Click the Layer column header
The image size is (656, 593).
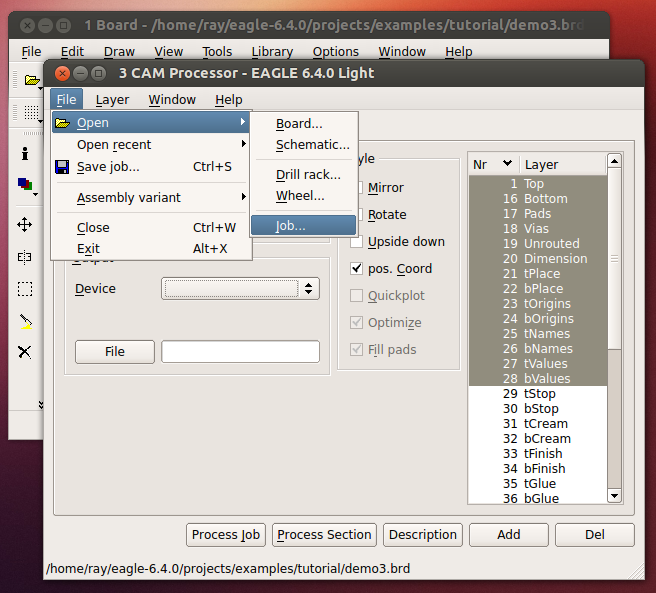pos(563,164)
